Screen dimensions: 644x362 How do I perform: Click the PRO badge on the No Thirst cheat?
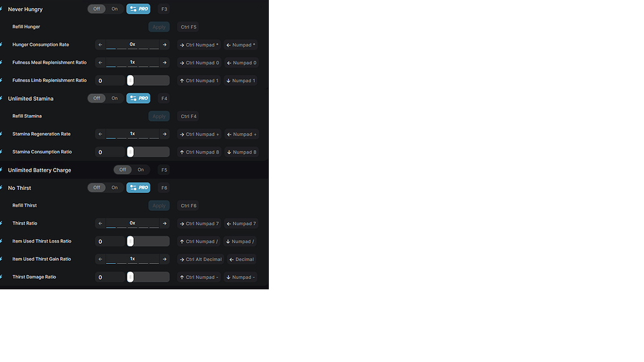click(x=138, y=187)
